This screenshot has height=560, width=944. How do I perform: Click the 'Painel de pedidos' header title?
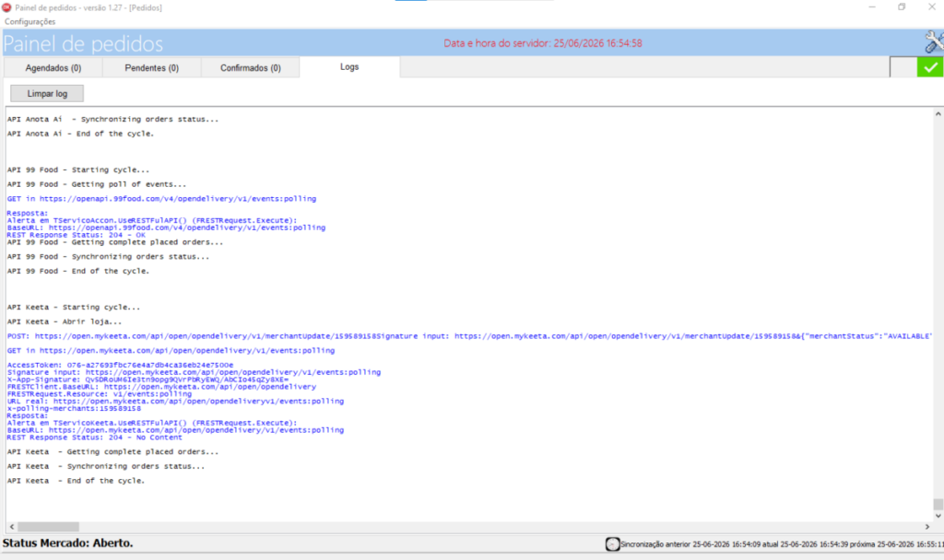(x=83, y=43)
